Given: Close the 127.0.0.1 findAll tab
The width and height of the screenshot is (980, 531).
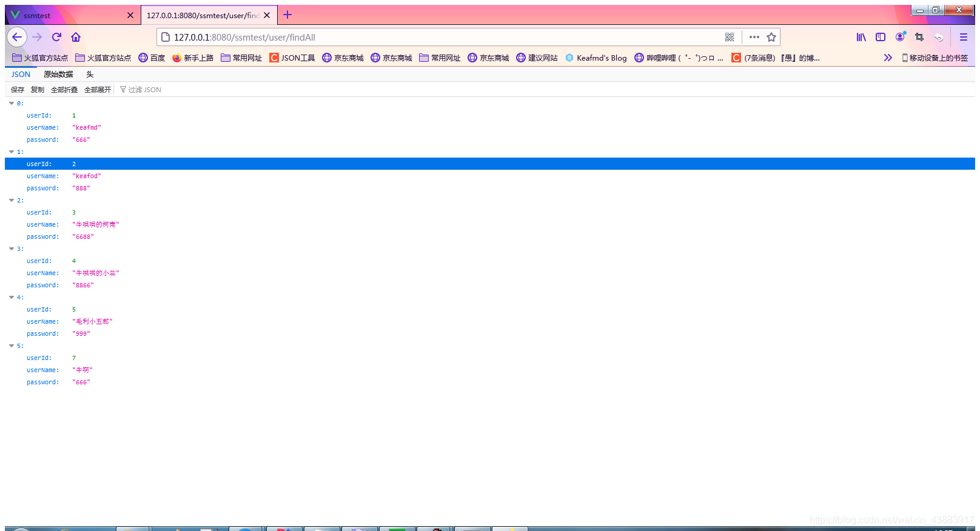Looking at the screenshot, I should point(267,15).
